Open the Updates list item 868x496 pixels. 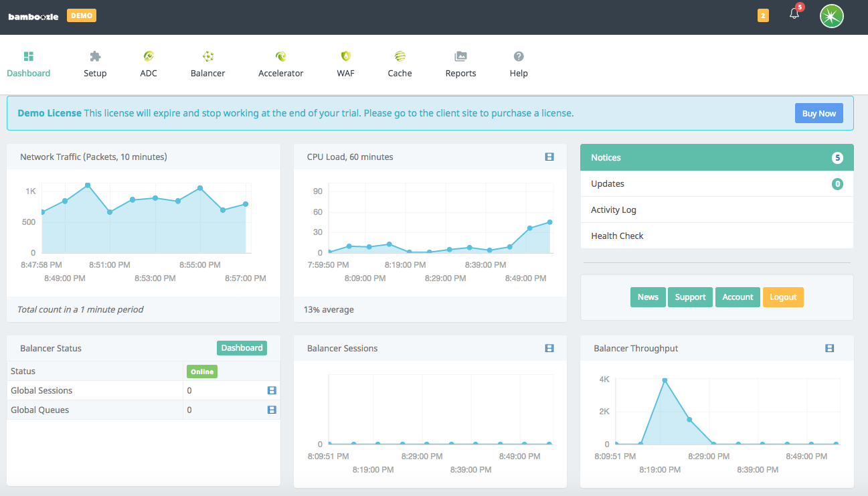pyautogui.click(x=717, y=183)
